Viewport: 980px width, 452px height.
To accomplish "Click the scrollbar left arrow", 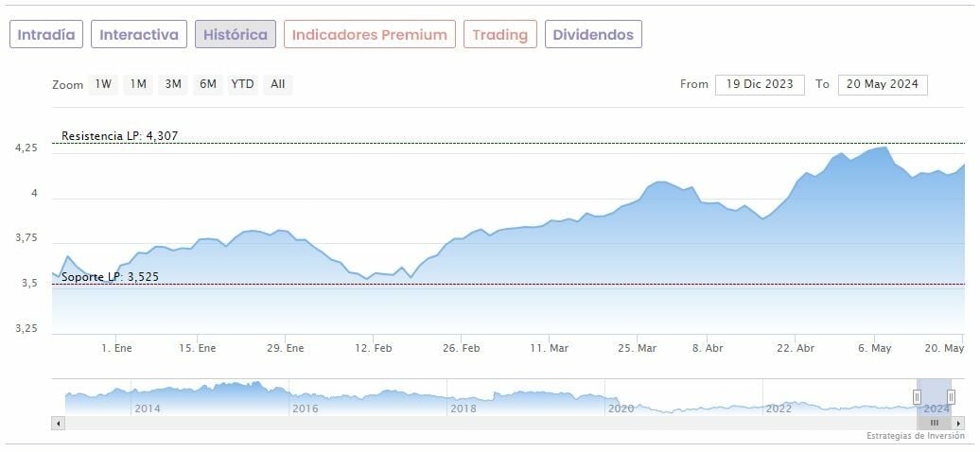I will pos(59,424).
